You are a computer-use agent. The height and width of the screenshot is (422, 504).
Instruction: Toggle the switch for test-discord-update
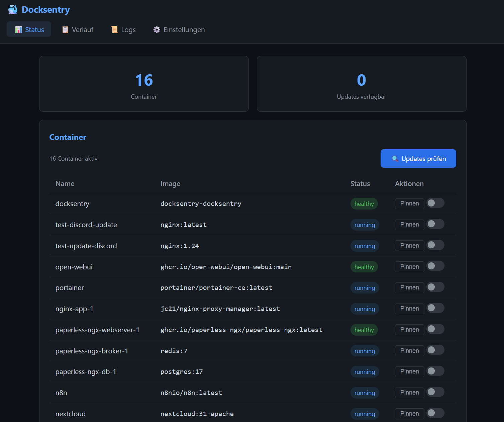click(435, 224)
